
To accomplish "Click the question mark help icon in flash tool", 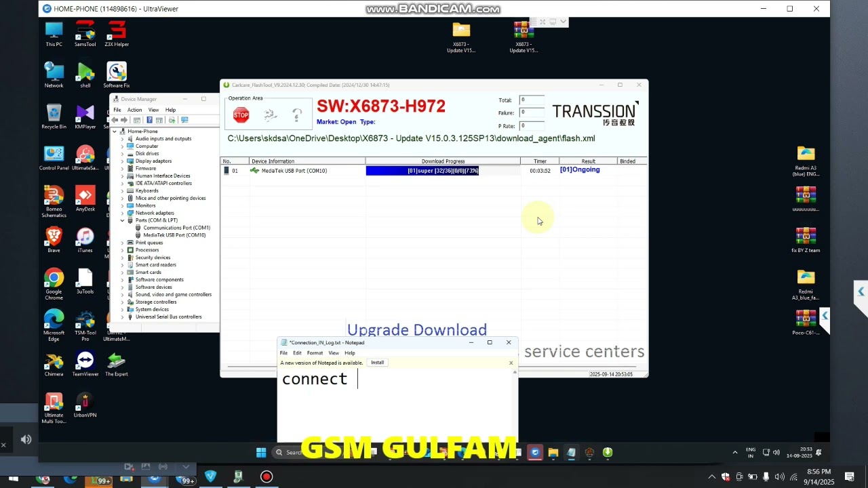I will [x=297, y=115].
